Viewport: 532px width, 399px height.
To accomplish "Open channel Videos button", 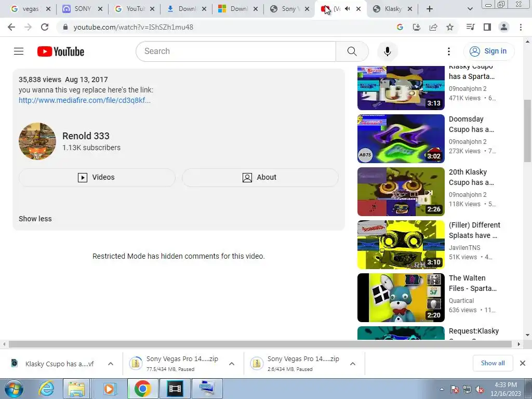I will point(97,178).
